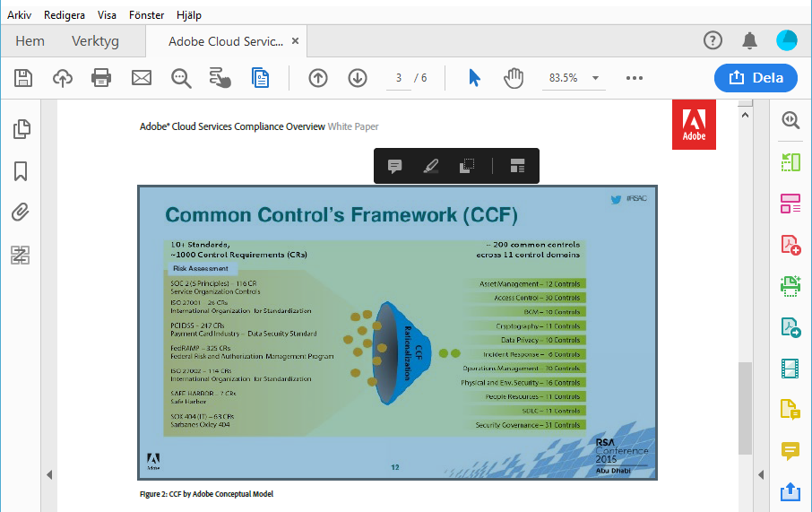Crop or copy image from the floating toolbar
The width and height of the screenshot is (812, 512).
[467, 166]
